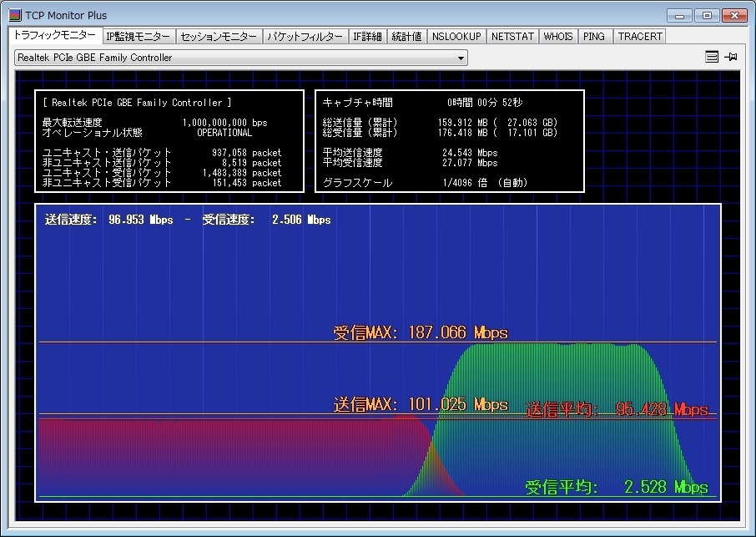Switch to the NETSTAT tab
This screenshot has height=537, width=756.
(512, 37)
